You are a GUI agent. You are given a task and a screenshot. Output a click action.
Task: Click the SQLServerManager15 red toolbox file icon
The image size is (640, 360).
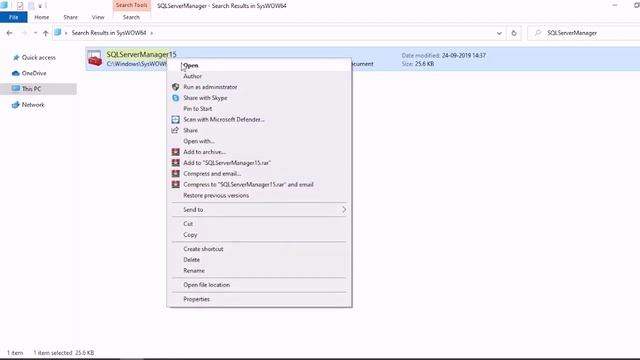pos(95,59)
